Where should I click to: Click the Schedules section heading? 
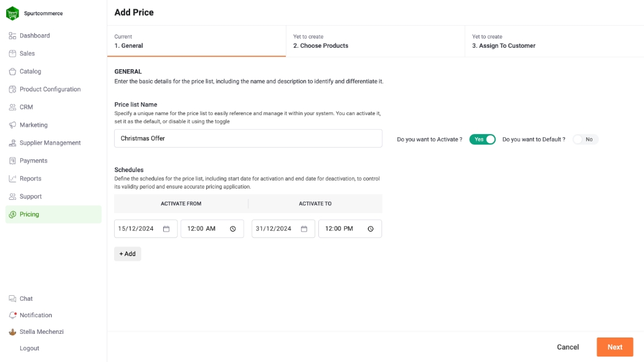(129, 170)
